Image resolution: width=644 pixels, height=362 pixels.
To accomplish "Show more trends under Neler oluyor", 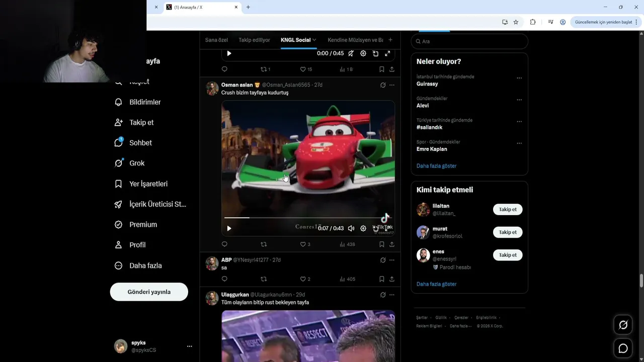I will (x=437, y=166).
